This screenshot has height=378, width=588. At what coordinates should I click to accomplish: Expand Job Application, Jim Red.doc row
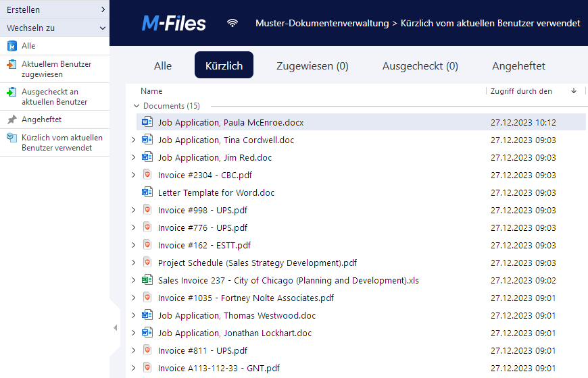(134, 157)
